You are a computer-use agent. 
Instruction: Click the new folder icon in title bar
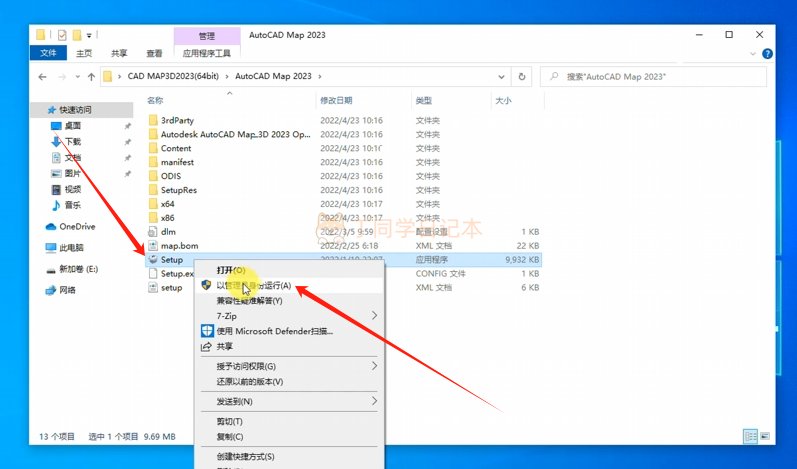pyautogui.click(x=77, y=35)
